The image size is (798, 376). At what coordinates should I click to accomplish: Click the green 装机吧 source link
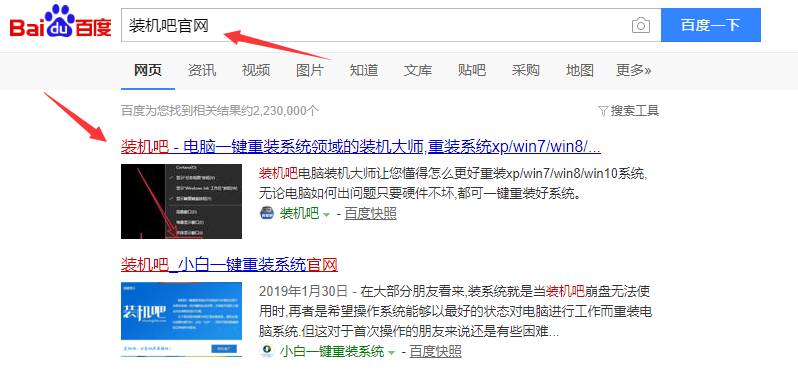coord(299,213)
